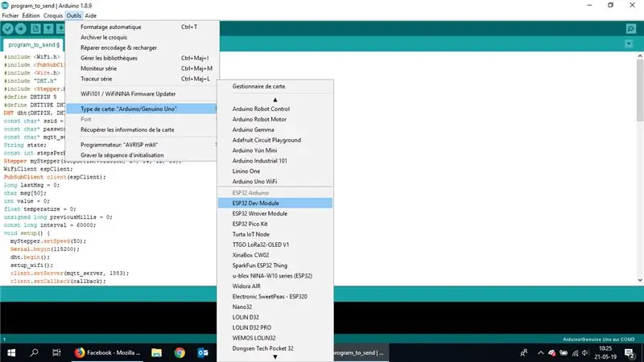Click the Outils menu

pos(74,15)
